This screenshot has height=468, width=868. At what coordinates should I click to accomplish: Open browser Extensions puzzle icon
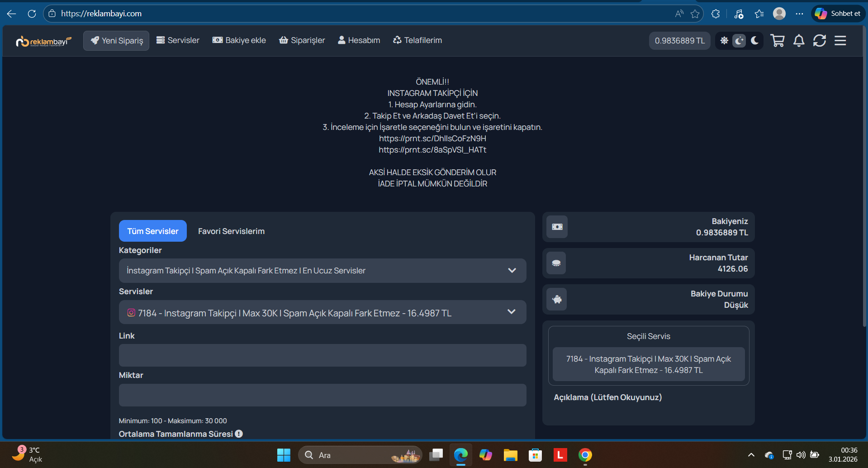(716, 14)
